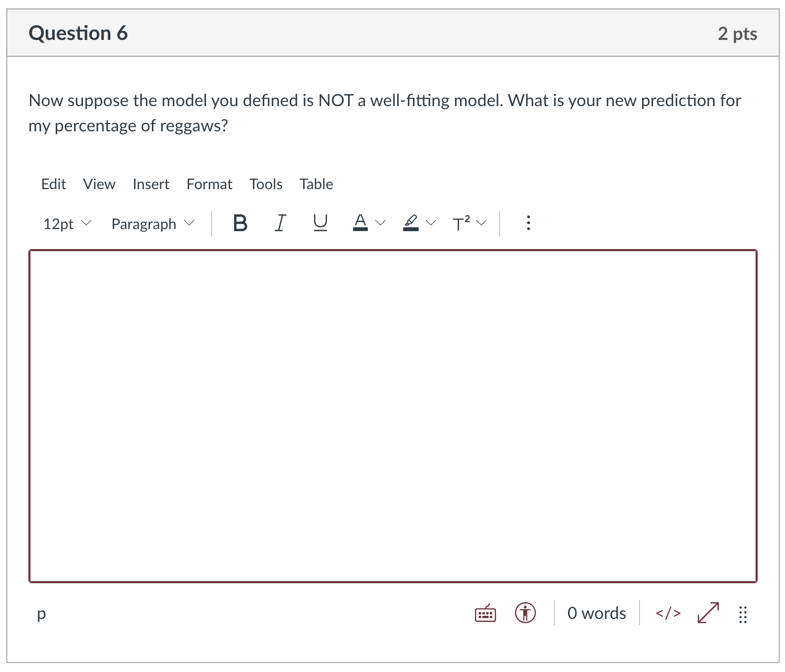Open the 12pt font size dropdown
The image size is (785, 672).
pos(67,224)
